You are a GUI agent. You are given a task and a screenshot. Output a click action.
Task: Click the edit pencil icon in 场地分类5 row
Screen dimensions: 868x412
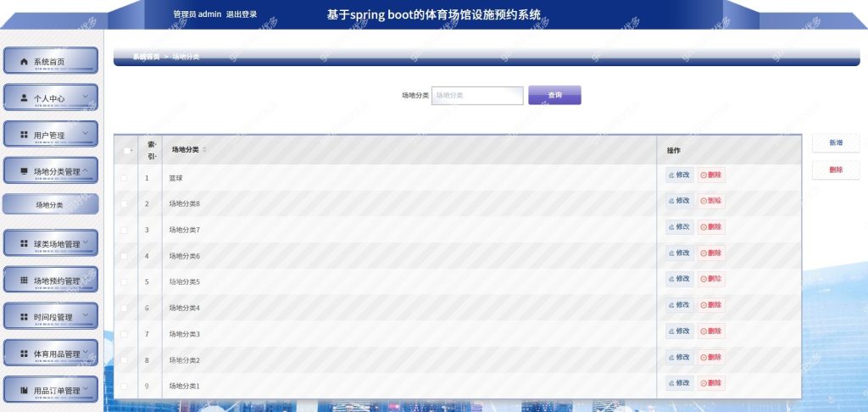671,279
